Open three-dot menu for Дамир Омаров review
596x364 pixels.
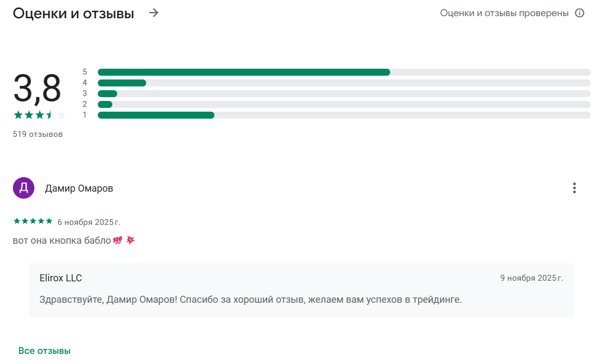click(x=575, y=188)
